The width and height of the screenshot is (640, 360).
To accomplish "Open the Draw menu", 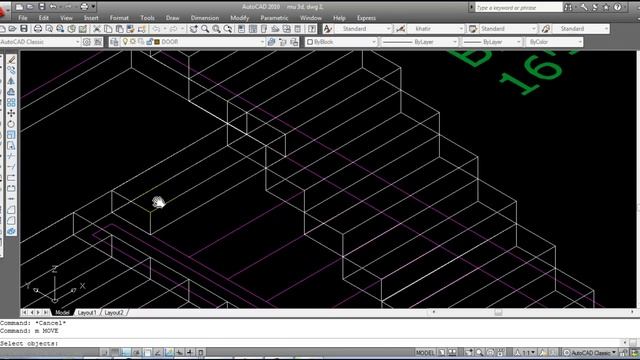I will coord(173,18).
